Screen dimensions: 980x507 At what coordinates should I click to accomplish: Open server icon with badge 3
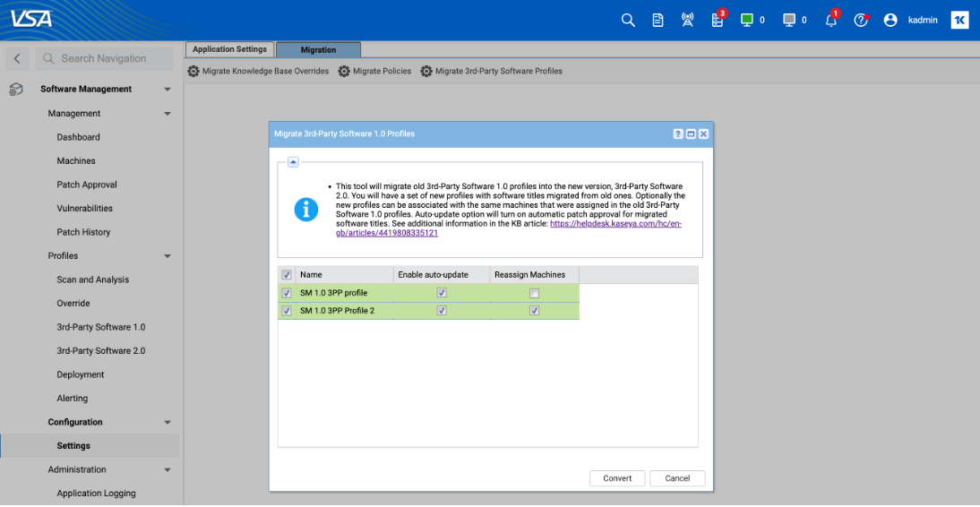[718, 20]
